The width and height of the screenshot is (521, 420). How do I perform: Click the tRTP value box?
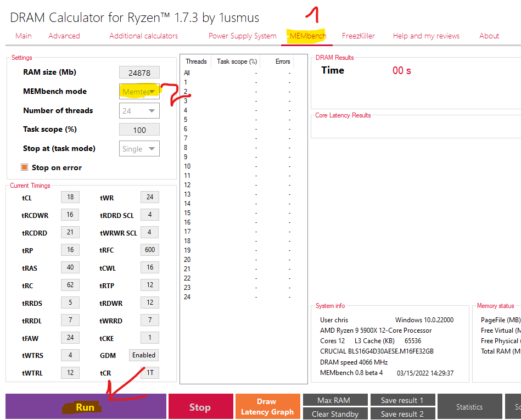click(x=149, y=285)
